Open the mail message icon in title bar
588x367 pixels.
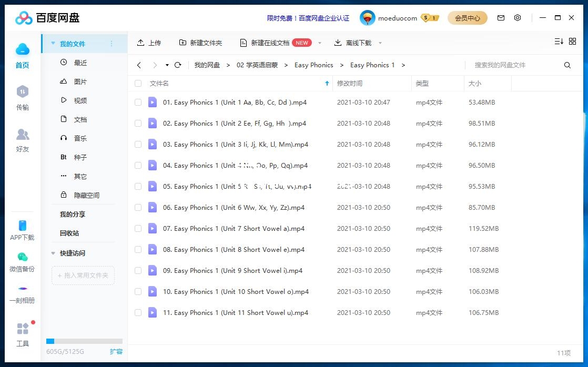(501, 18)
